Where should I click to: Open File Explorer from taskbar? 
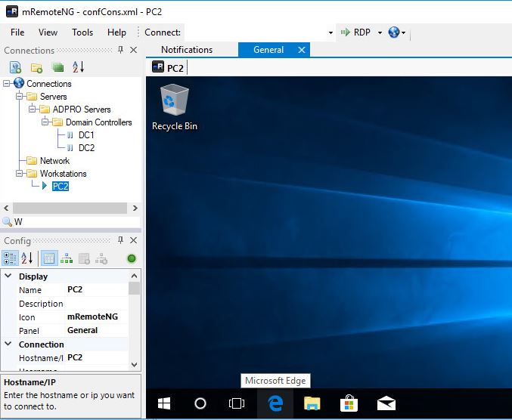[x=312, y=403]
